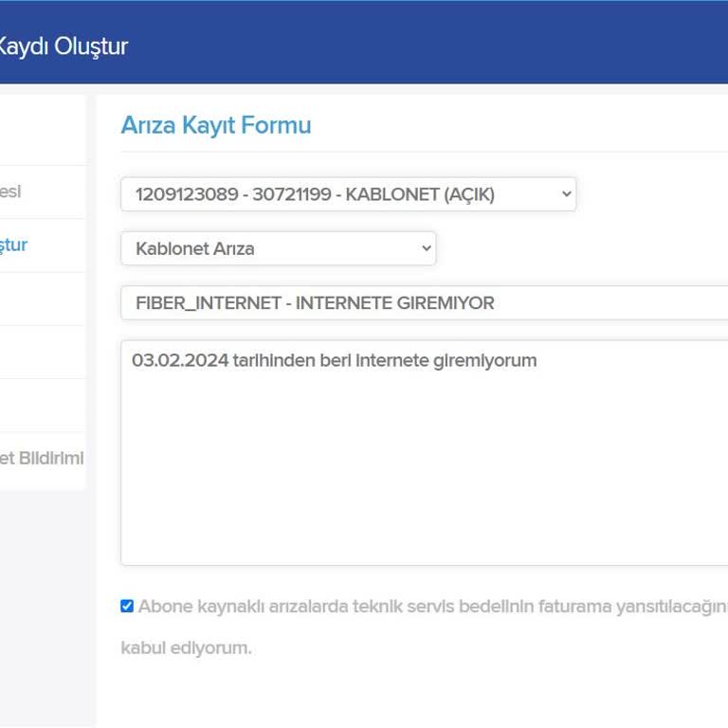Click the blank sidebar row directly below 'ştur'
The image size is (728, 728).
42,299
